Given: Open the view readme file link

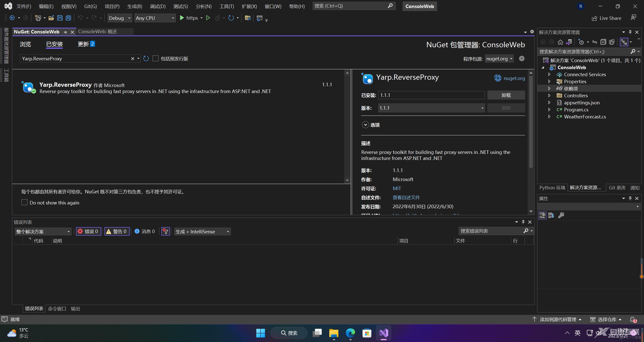Looking at the screenshot, I should [x=406, y=197].
